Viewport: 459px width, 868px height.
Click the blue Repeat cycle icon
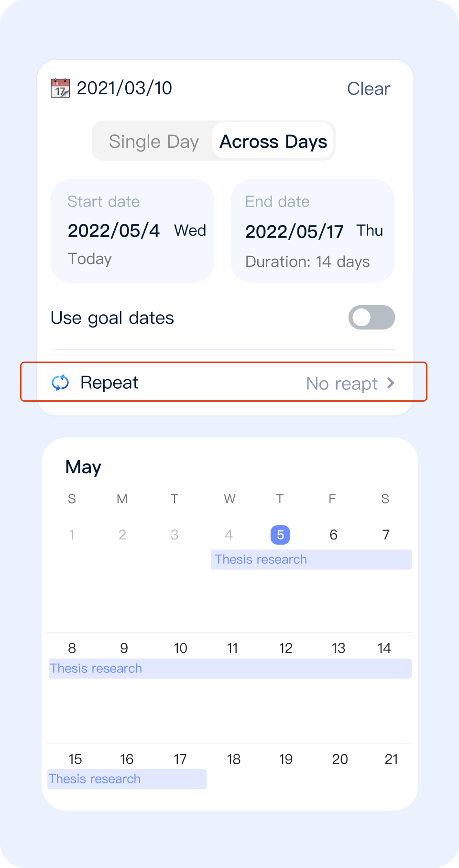point(60,383)
